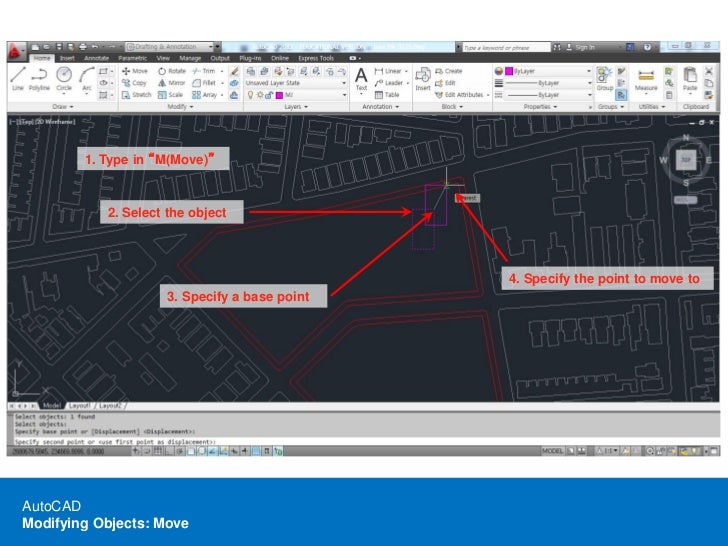Open the Unsaved Layer State dropdown
This screenshot has width=728, height=546.
pyautogui.click(x=296, y=83)
